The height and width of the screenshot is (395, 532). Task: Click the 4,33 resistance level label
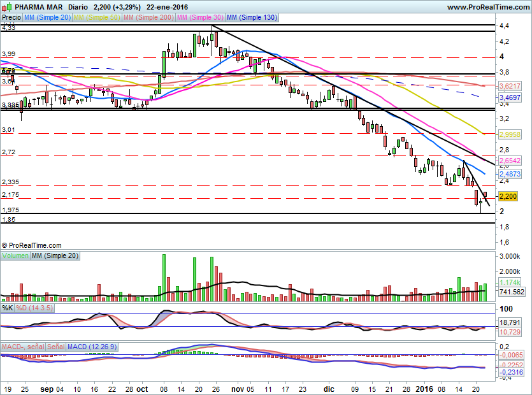coord(8,28)
